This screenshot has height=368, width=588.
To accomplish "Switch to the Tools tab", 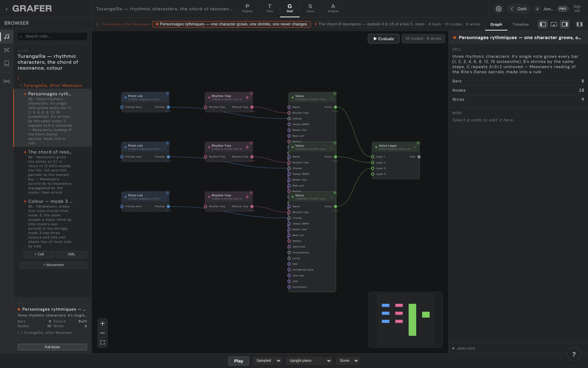I will (x=270, y=8).
